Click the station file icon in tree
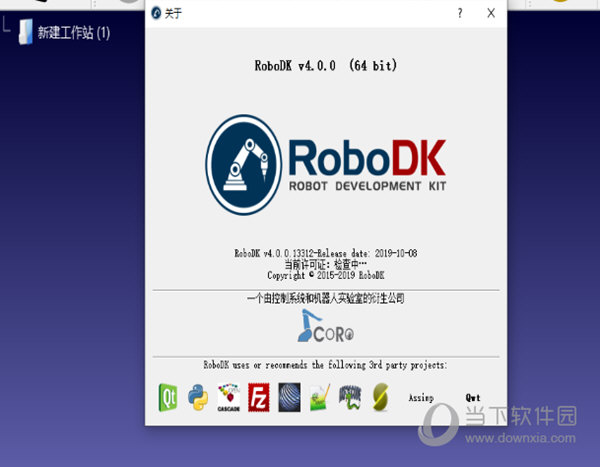The image size is (600, 467). tap(26, 32)
